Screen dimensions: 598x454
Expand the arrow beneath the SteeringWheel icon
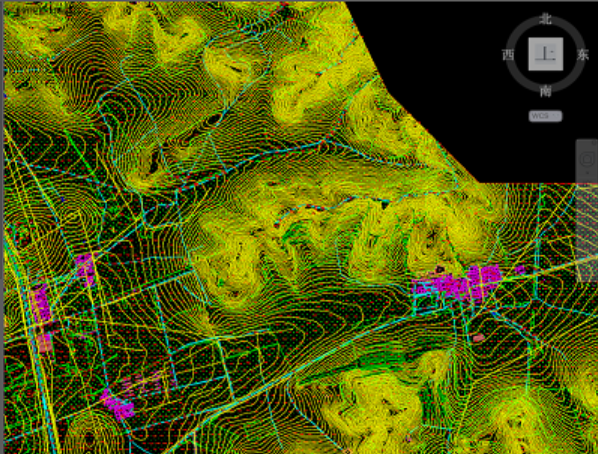(x=588, y=172)
